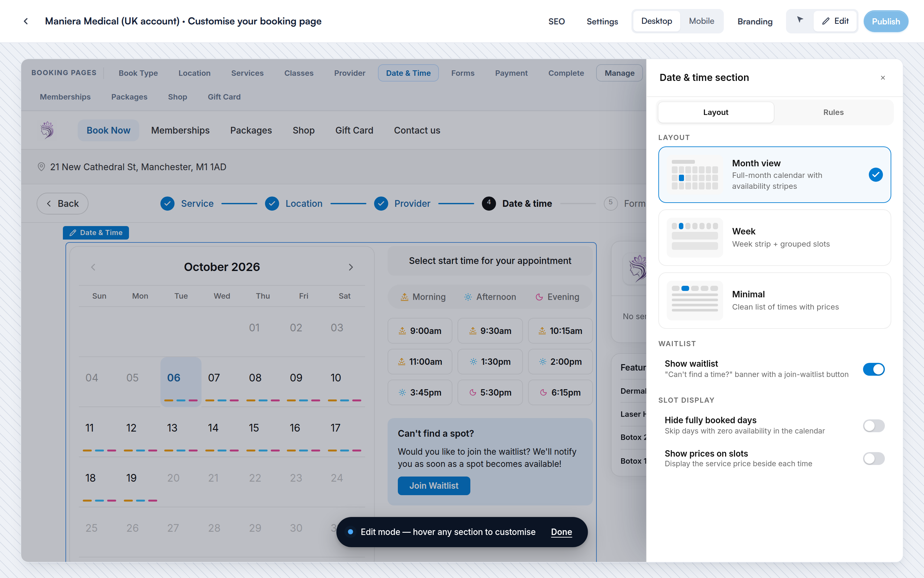
Task: Open the Services booking page tab
Action: point(247,73)
